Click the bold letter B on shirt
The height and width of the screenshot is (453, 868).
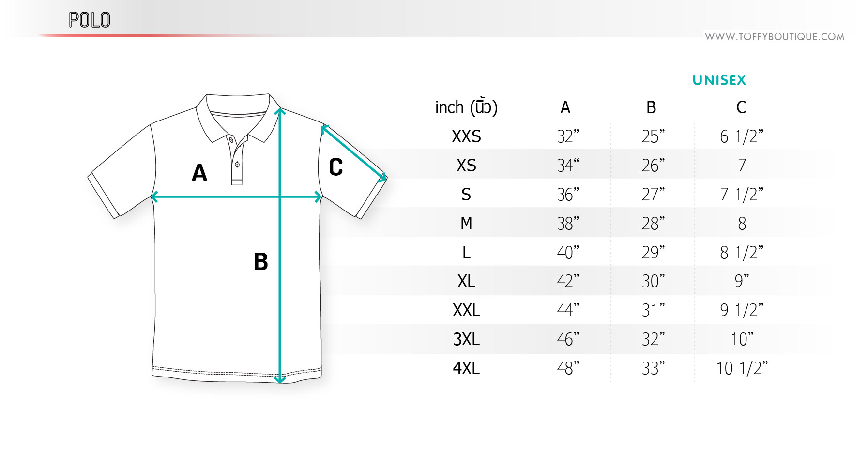(x=261, y=262)
